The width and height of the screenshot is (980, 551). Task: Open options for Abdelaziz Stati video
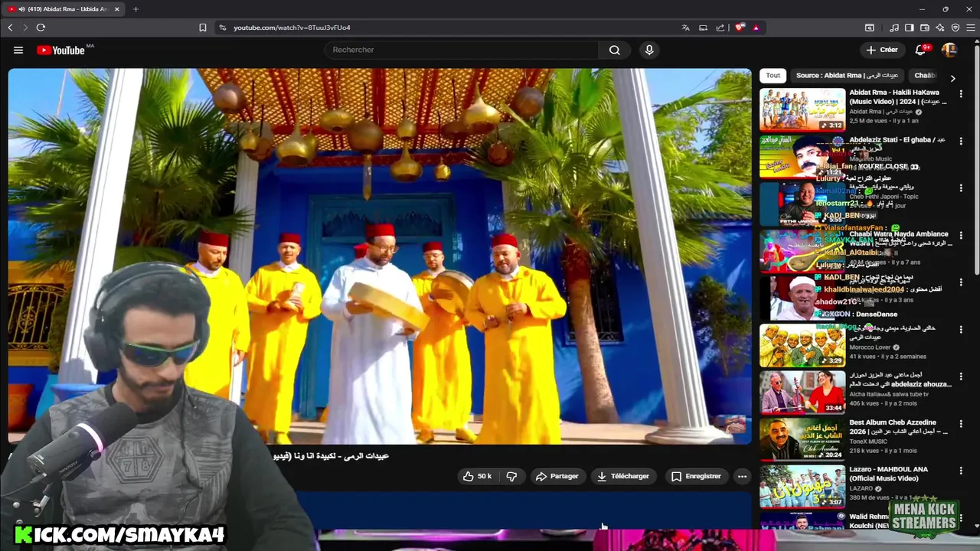click(x=961, y=142)
